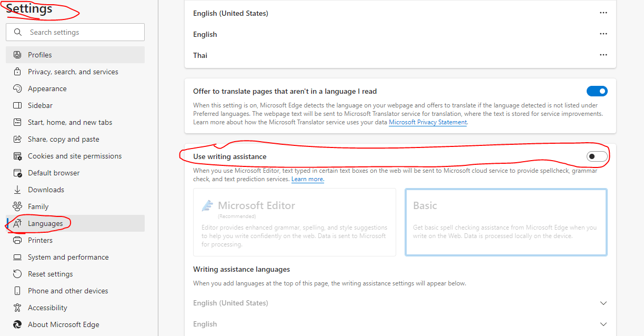Click the Family icon in sidebar
This screenshot has width=644, height=336.
click(17, 206)
